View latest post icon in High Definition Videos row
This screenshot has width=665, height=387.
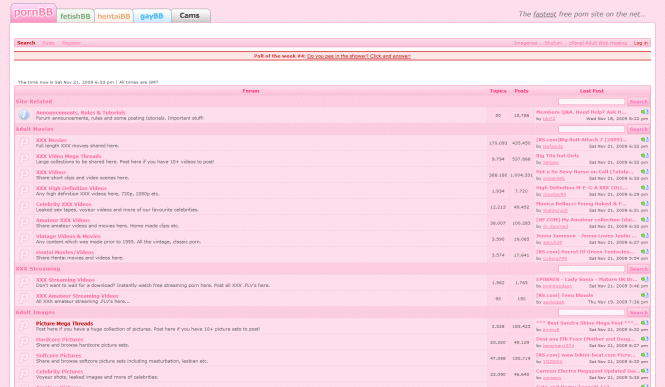tap(645, 187)
